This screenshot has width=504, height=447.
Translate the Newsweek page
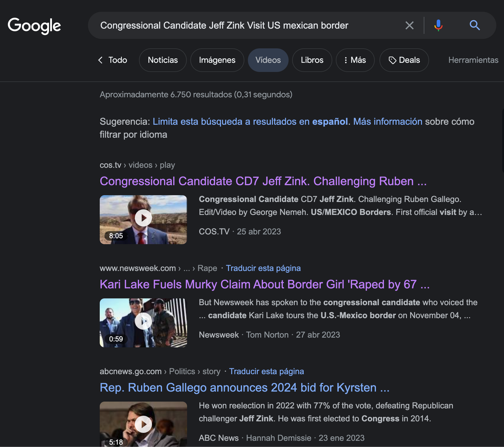[263, 268]
